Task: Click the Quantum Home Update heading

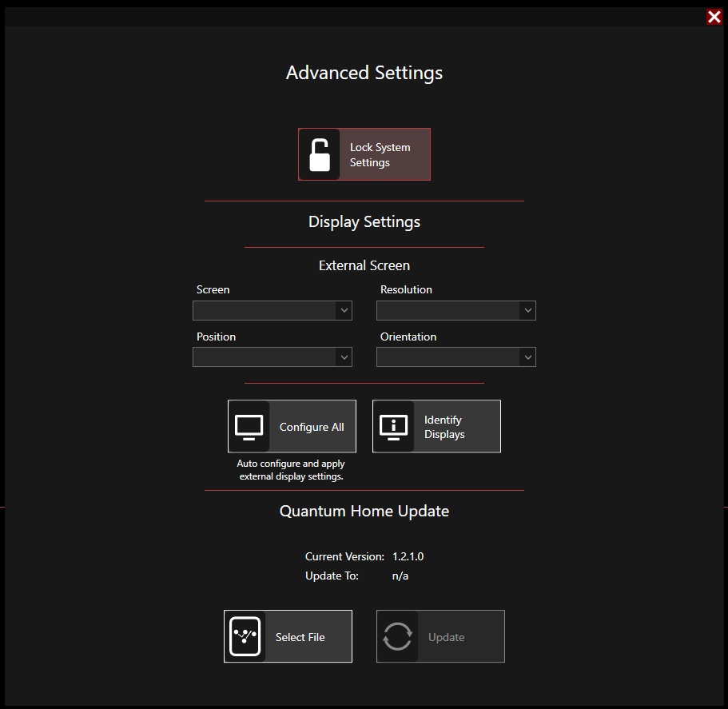Action: 364,512
